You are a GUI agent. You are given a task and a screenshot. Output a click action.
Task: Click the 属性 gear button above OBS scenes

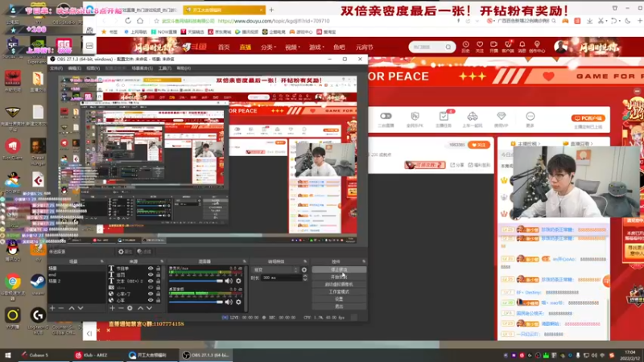pos(125,252)
